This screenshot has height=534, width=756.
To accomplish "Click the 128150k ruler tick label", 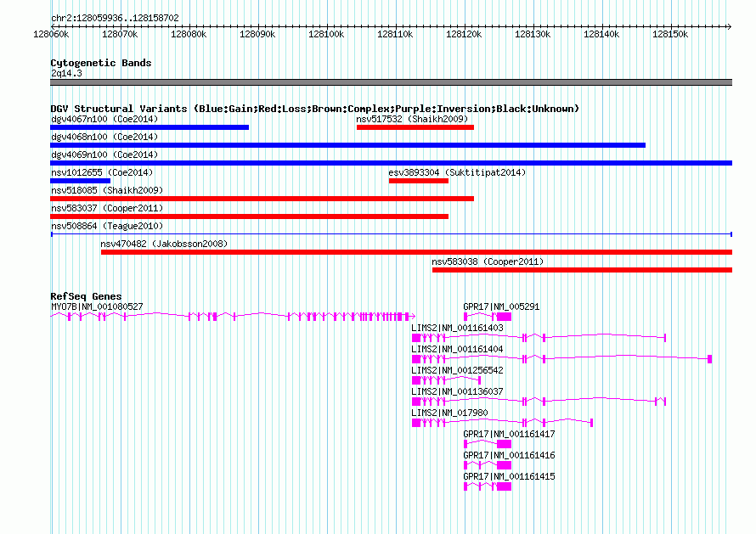I will pos(670,34).
